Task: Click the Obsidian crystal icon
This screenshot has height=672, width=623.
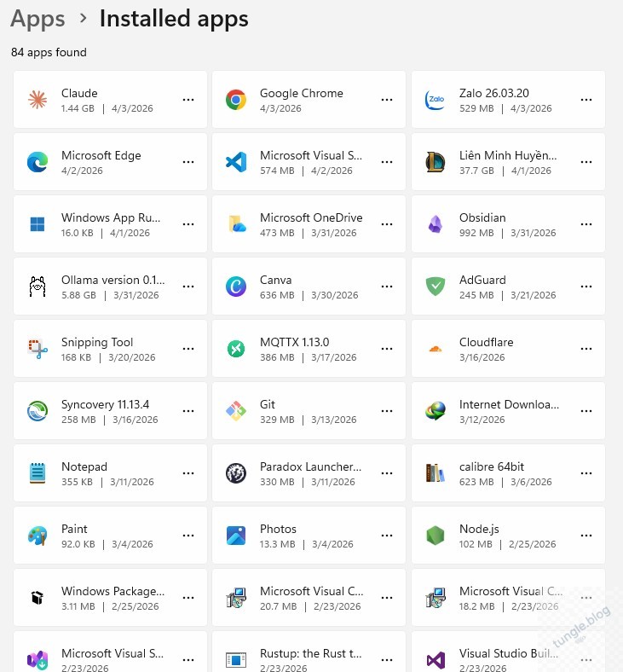Action: (x=435, y=224)
